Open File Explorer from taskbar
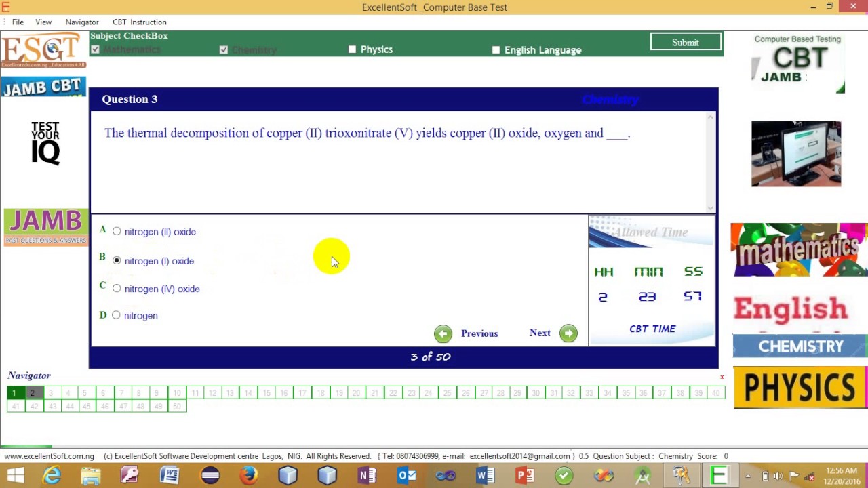 (91, 476)
